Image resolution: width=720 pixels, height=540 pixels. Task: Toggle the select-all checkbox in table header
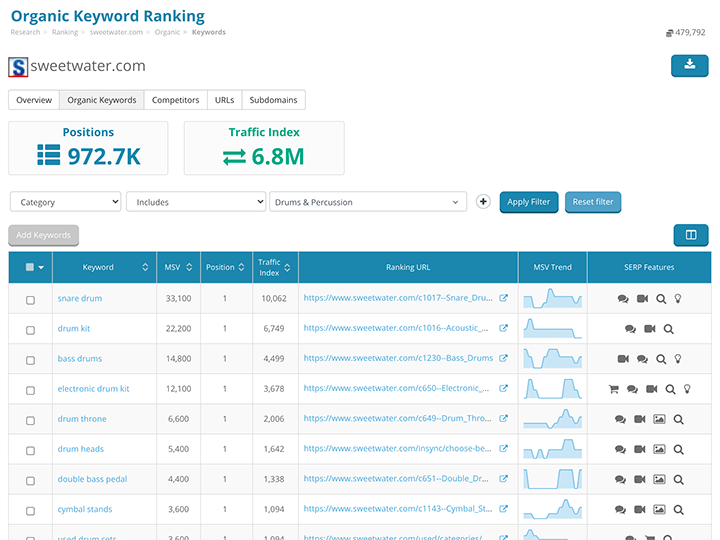30,267
